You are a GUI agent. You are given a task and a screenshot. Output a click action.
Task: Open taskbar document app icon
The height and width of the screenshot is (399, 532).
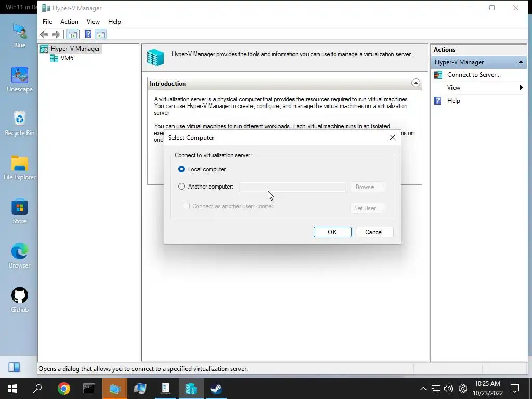tap(166, 389)
